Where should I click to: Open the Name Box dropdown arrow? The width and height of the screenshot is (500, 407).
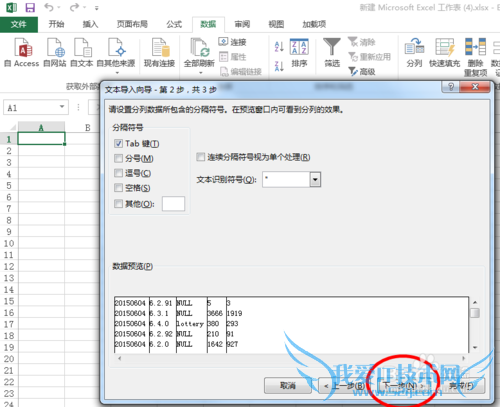point(62,107)
